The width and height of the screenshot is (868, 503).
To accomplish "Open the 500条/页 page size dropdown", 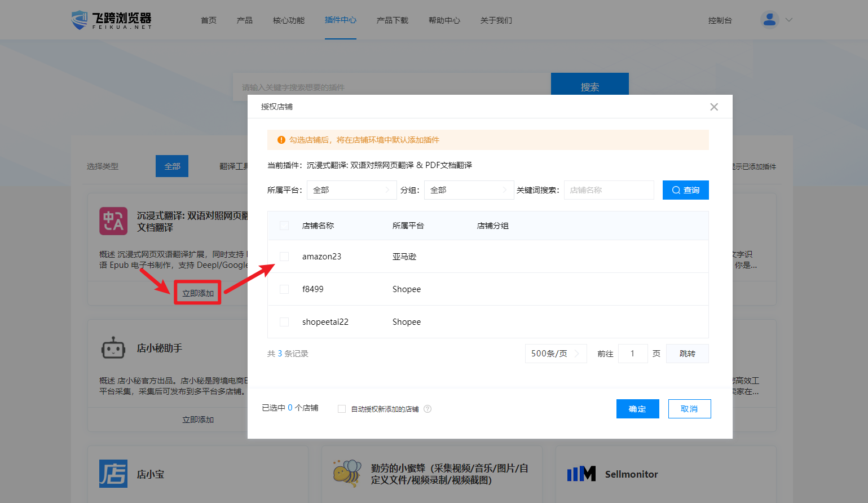I will [555, 354].
